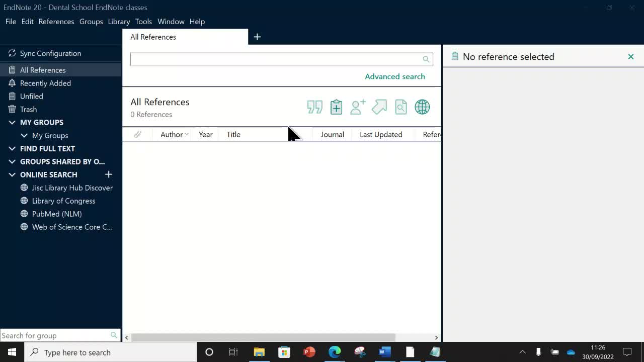Open the notifications action center icon

627,352
